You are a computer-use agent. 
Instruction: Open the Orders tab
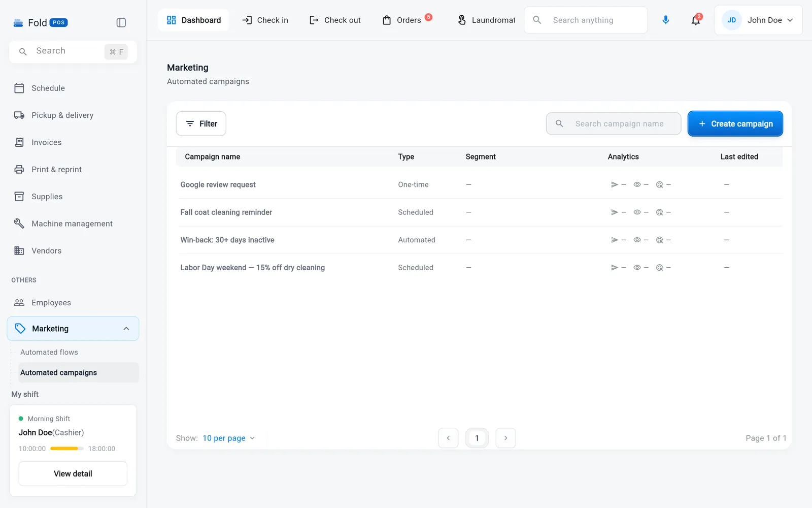click(x=407, y=20)
